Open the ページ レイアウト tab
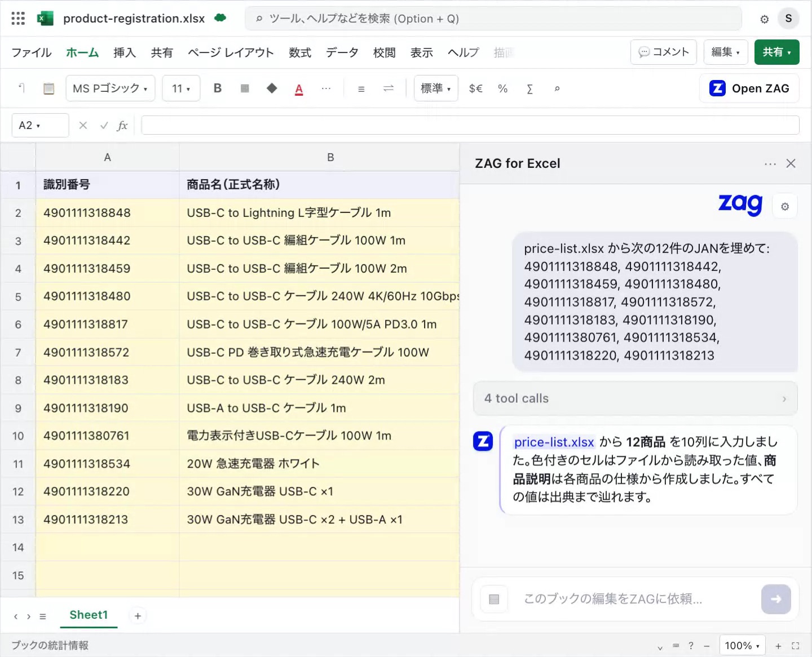This screenshot has height=657, width=812. [231, 52]
